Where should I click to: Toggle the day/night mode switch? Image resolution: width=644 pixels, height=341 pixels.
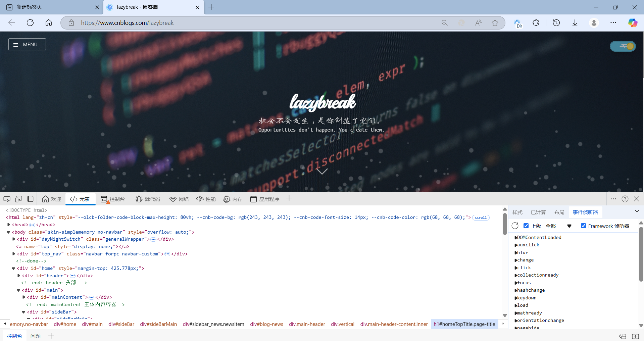click(623, 46)
